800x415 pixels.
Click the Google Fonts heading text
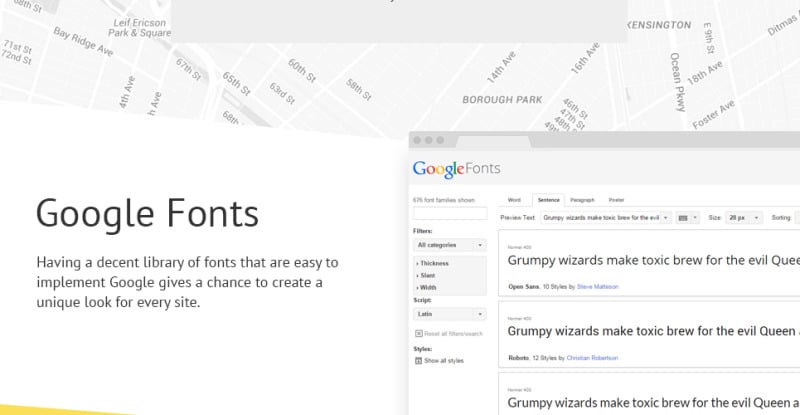click(x=147, y=213)
